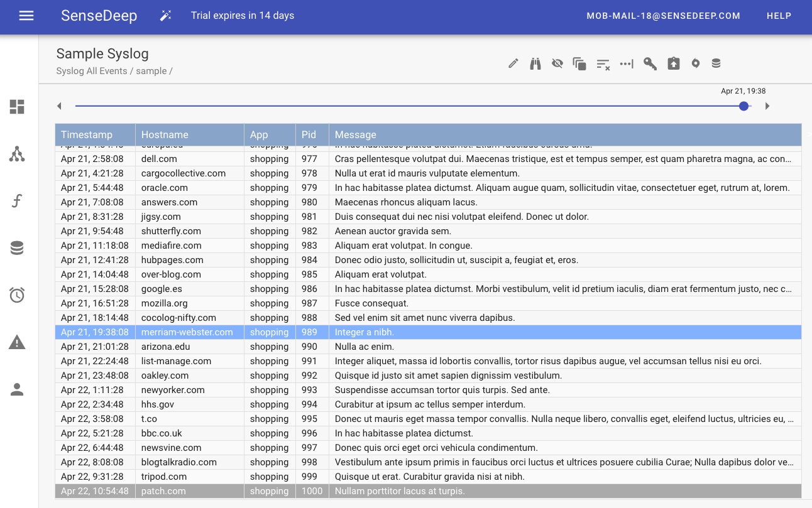The width and height of the screenshot is (812, 508).
Task: Click the pencil edit icon
Action: tap(513, 63)
